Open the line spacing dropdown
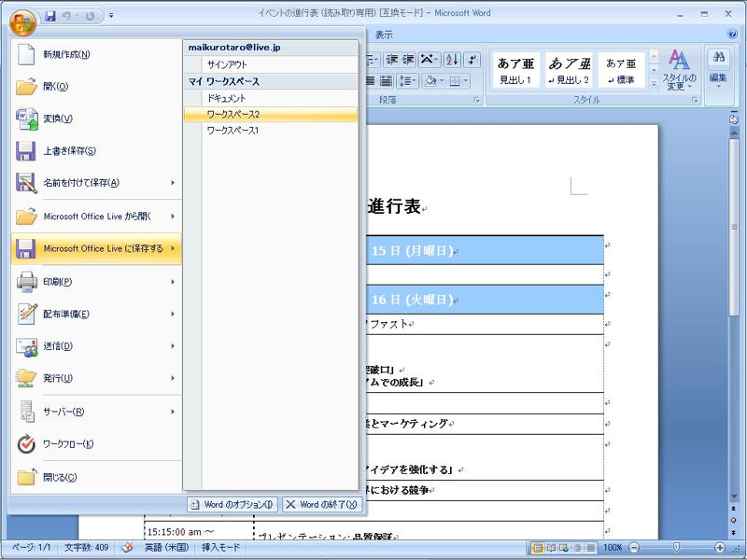 tap(407, 81)
